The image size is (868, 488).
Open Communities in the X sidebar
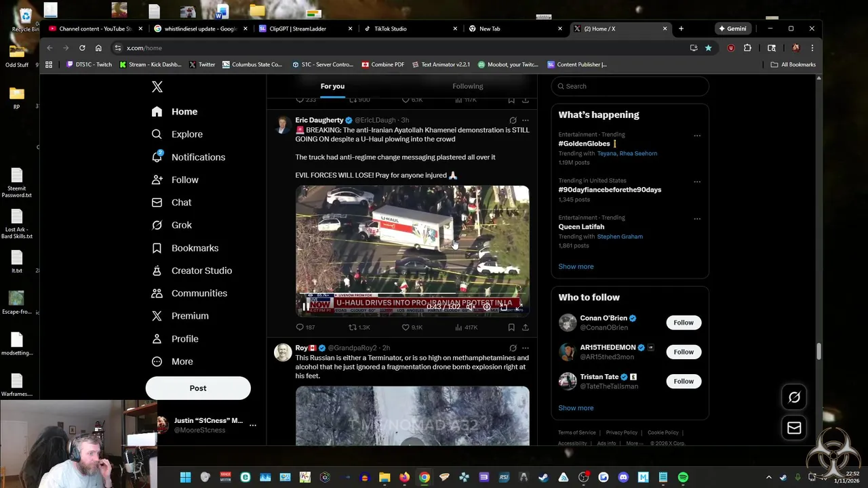pos(190,293)
